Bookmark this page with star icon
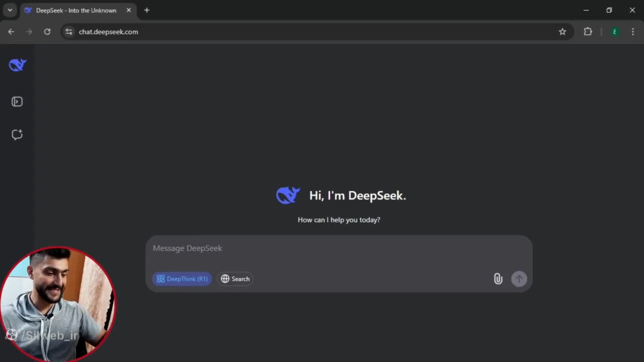Screen dimensions: 644x362 (562, 32)
